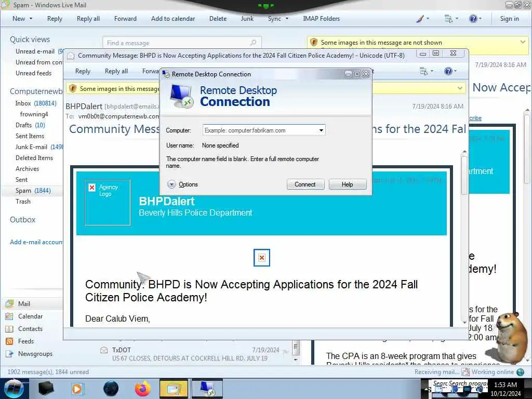Open Feeds view icon
Screen dimensions: 532x399
point(9,341)
